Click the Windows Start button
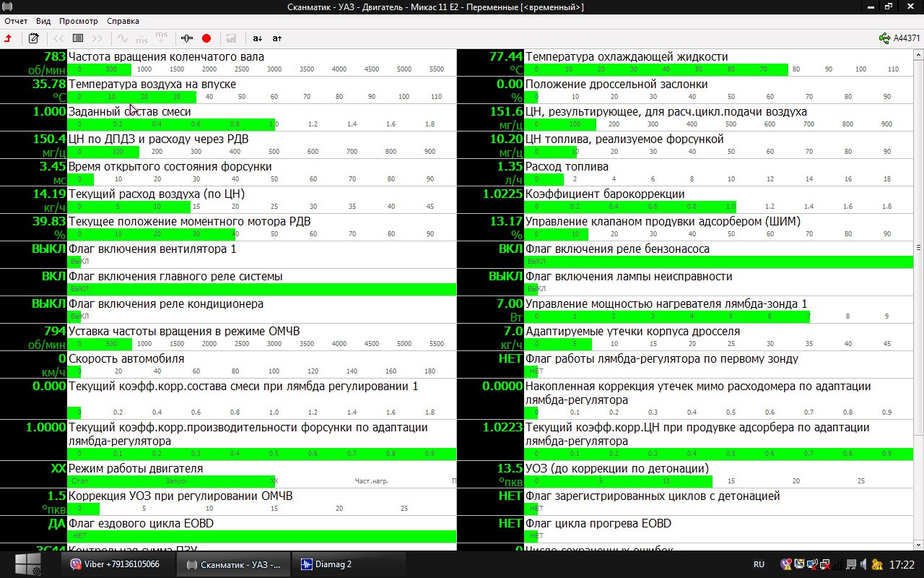The height and width of the screenshot is (578, 924). point(28,564)
